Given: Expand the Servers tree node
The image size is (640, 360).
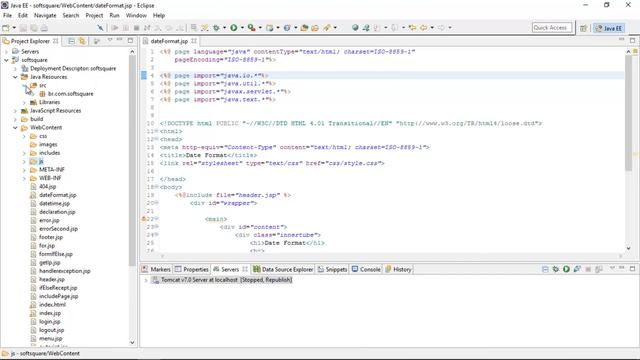Looking at the screenshot, I should tap(6, 51).
